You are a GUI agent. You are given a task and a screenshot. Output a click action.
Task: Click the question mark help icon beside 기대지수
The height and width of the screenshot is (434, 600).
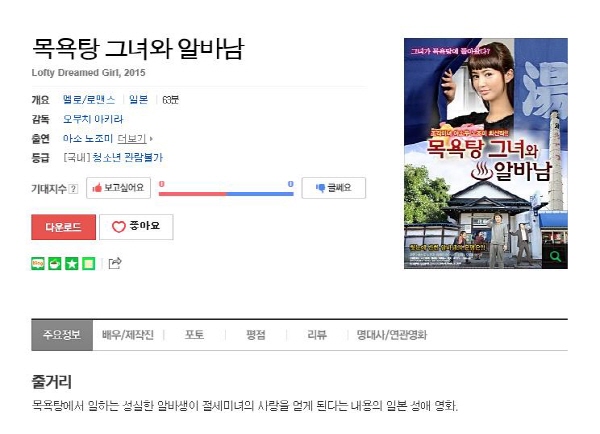(73, 189)
